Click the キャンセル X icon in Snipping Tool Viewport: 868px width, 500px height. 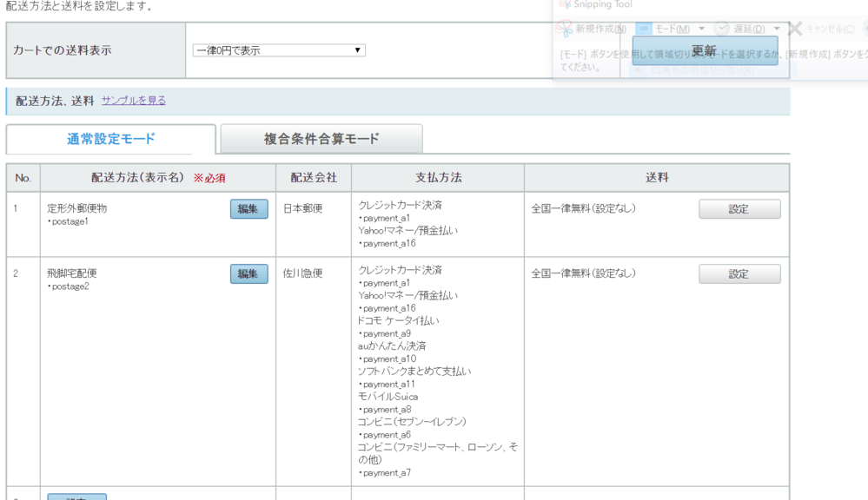click(x=795, y=29)
